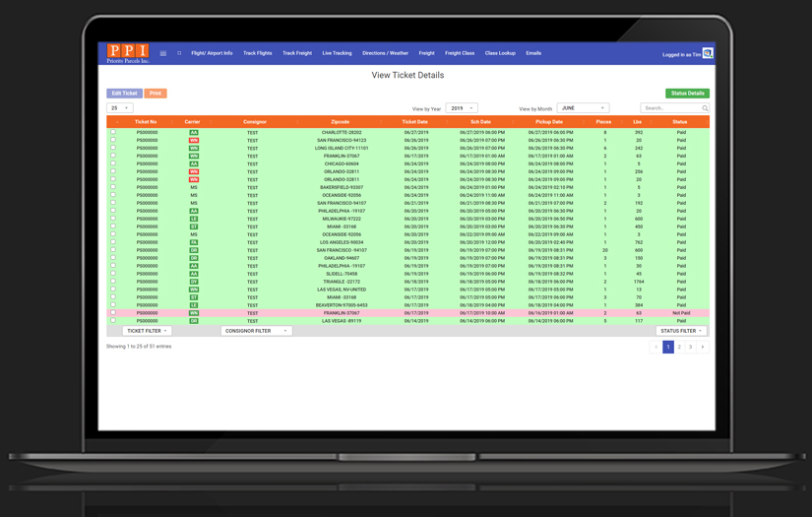The height and width of the screenshot is (517, 812).
Task: Click the AA carrier badge in Charlotte-28202 row
Action: click(x=194, y=133)
